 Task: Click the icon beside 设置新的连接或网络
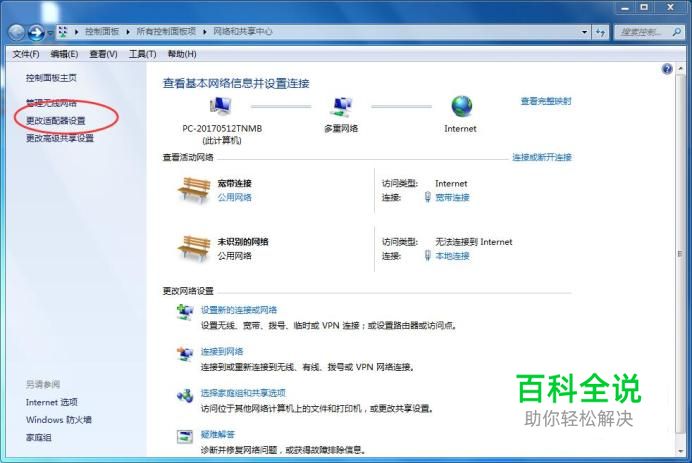pyautogui.click(x=185, y=312)
